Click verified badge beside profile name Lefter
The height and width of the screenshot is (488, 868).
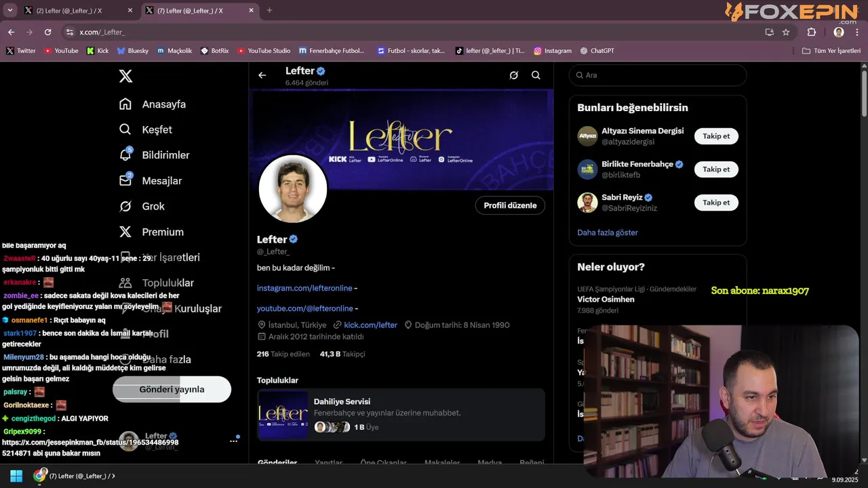[x=294, y=239]
